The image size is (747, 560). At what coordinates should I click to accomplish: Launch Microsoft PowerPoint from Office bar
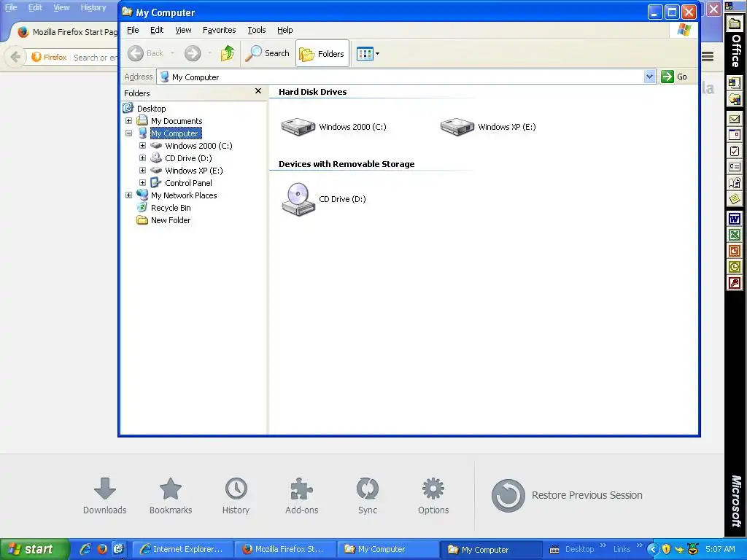[x=734, y=251]
